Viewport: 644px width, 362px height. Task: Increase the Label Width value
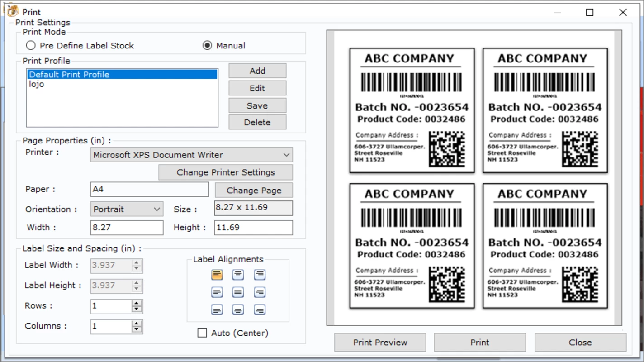(x=137, y=262)
